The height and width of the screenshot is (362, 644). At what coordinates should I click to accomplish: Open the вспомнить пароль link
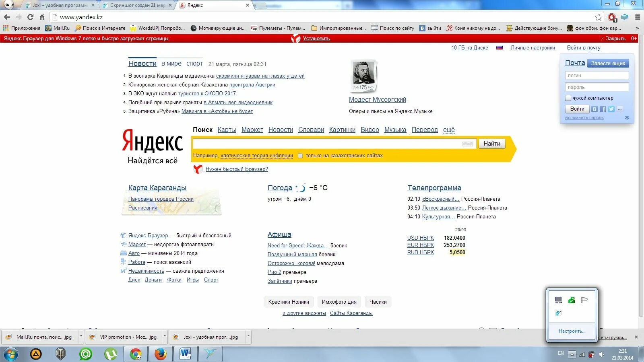click(584, 118)
